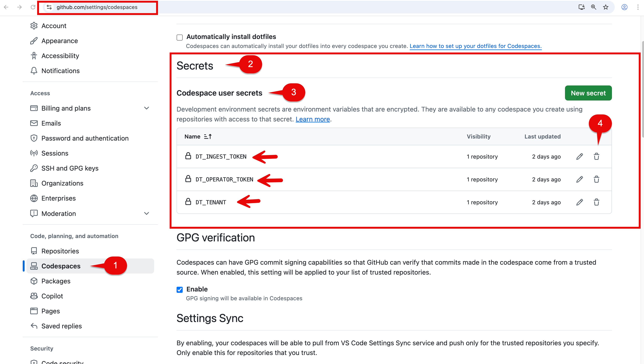Sort secrets by Name using sort icon
This screenshot has width=644, height=364.
pyautogui.click(x=208, y=136)
